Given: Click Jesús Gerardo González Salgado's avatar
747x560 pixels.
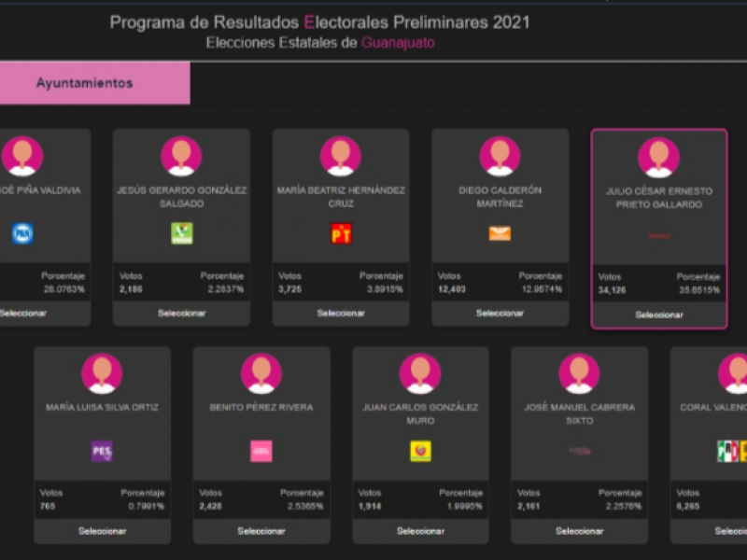Looking at the screenshot, I should 181,156.
